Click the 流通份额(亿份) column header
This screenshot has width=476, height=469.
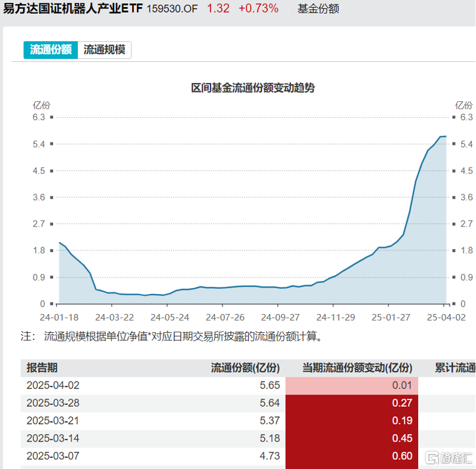pyautogui.click(x=245, y=368)
